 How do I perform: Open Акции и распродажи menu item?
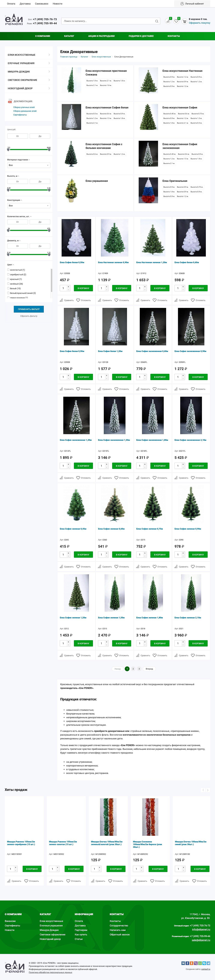[101, 36]
